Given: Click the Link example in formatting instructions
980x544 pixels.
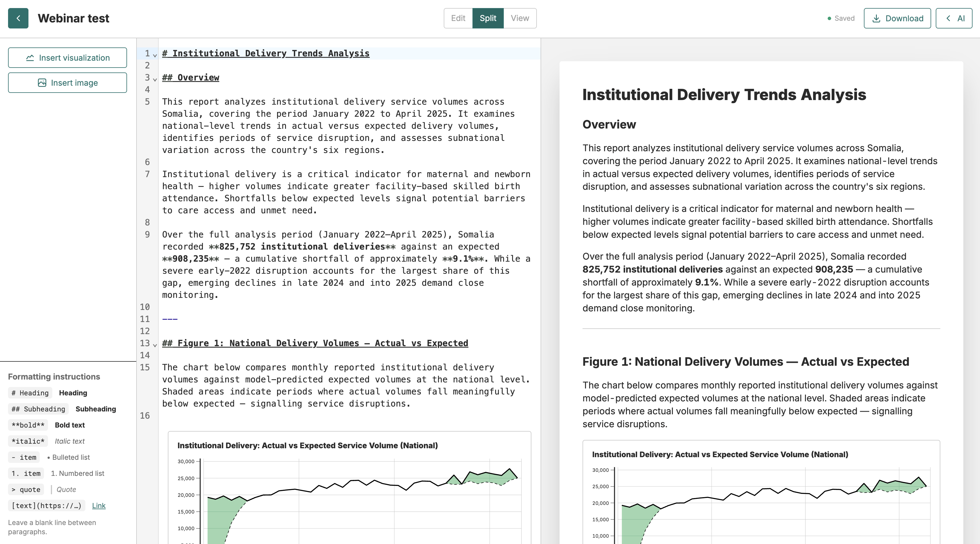Looking at the screenshot, I should click(x=99, y=505).
